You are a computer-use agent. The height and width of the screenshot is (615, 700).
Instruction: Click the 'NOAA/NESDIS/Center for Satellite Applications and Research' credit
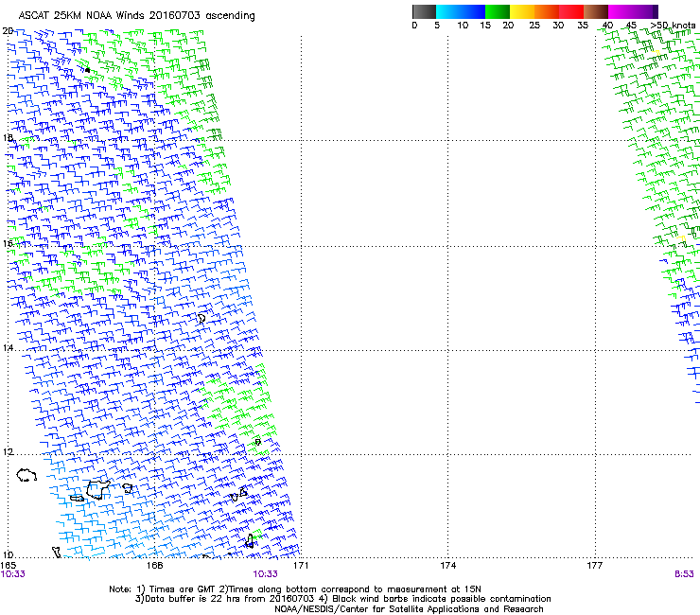click(x=409, y=609)
